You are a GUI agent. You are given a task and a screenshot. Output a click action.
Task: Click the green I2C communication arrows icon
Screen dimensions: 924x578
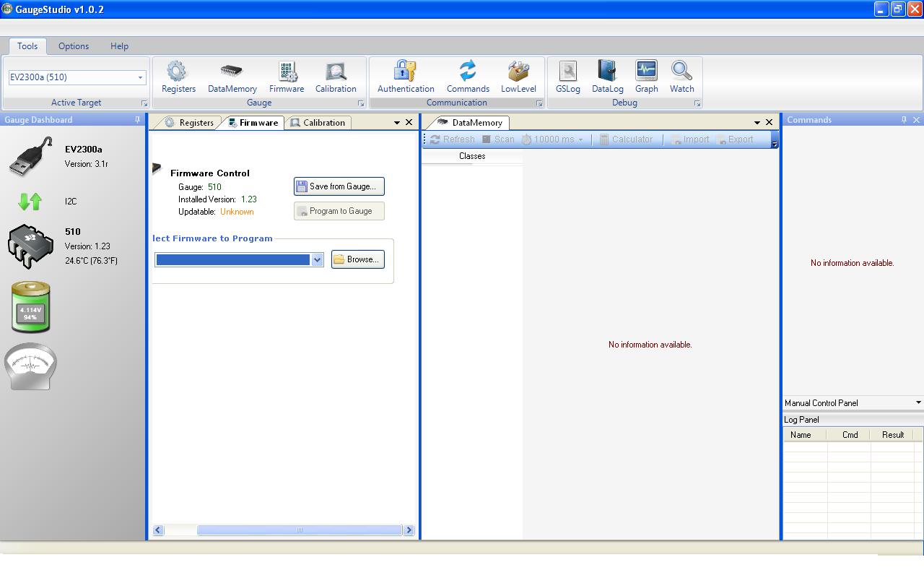click(x=30, y=202)
